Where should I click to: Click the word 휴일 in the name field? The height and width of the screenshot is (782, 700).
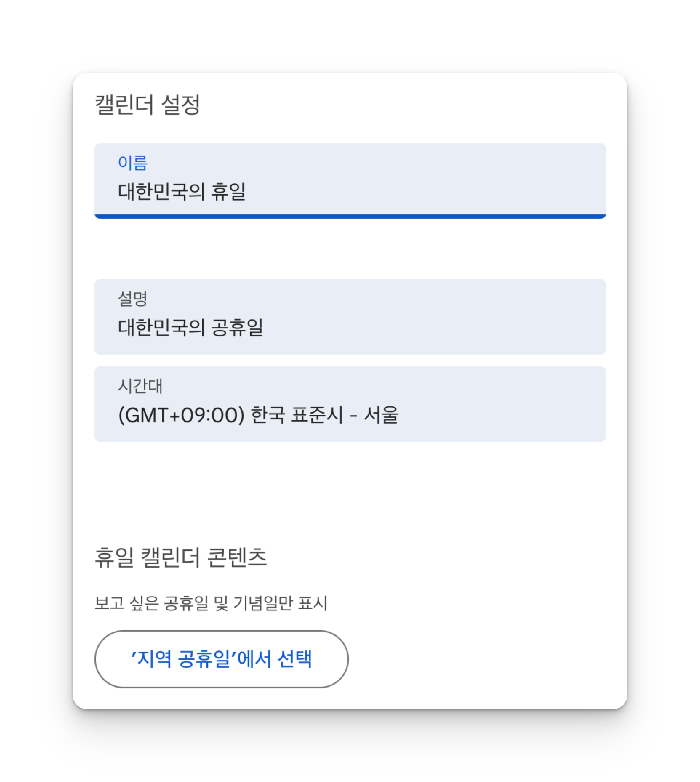[228, 192]
